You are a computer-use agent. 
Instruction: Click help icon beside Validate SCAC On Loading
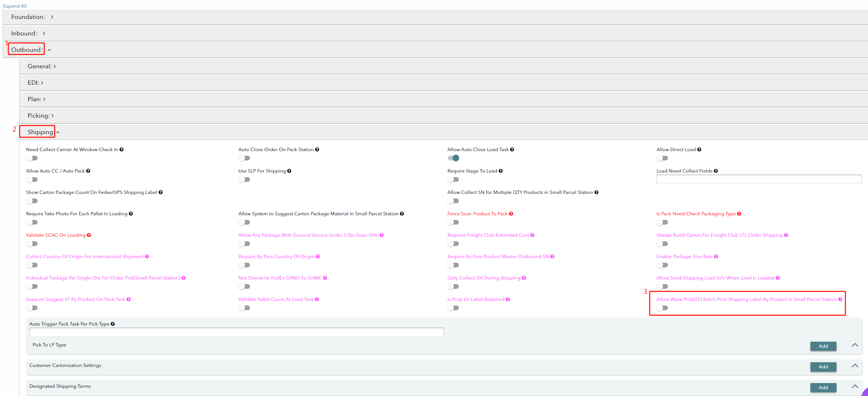point(89,235)
